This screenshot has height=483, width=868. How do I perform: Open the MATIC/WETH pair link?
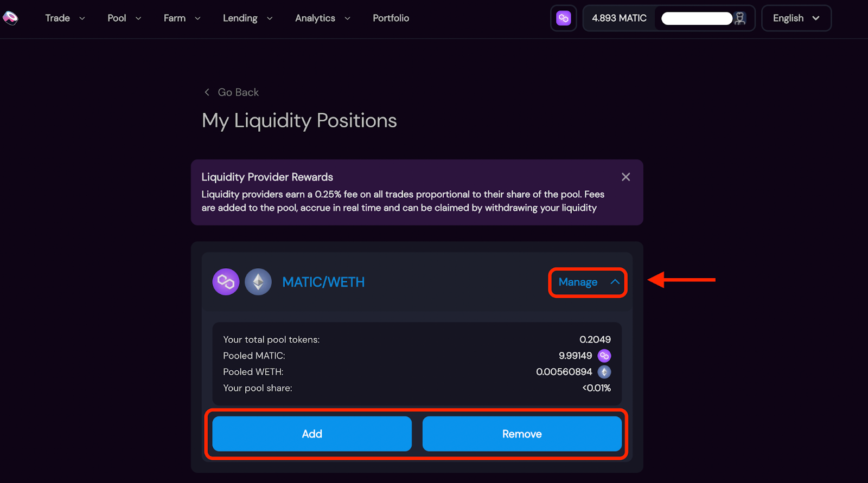tap(323, 282)
